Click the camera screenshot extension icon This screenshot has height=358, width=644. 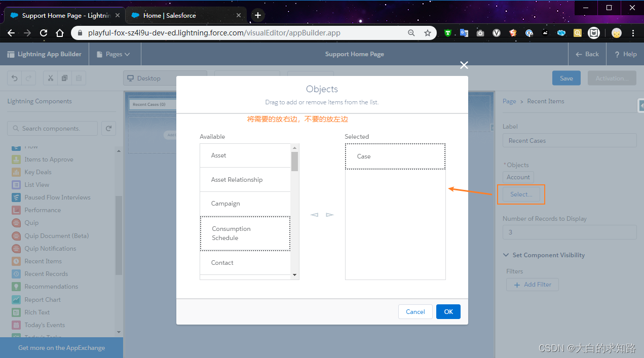480,33
